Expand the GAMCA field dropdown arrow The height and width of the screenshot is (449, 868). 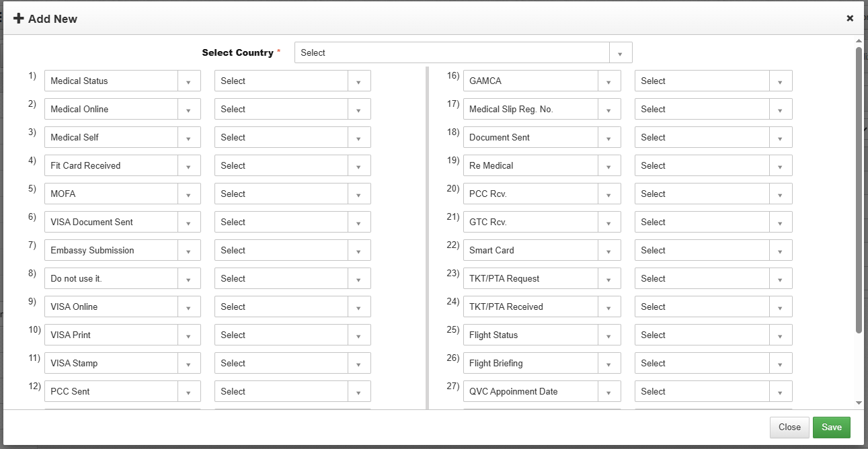click(x=608, y=81)
